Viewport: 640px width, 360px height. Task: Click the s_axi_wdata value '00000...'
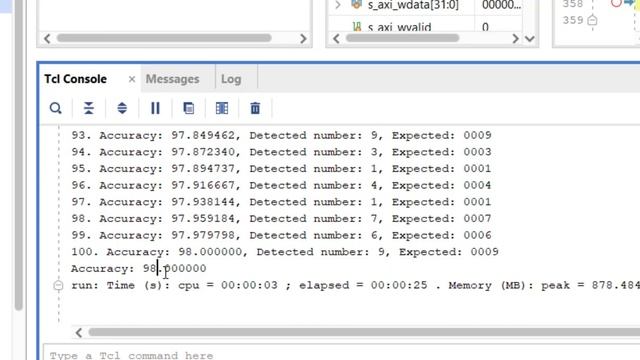tap(501, 5)
